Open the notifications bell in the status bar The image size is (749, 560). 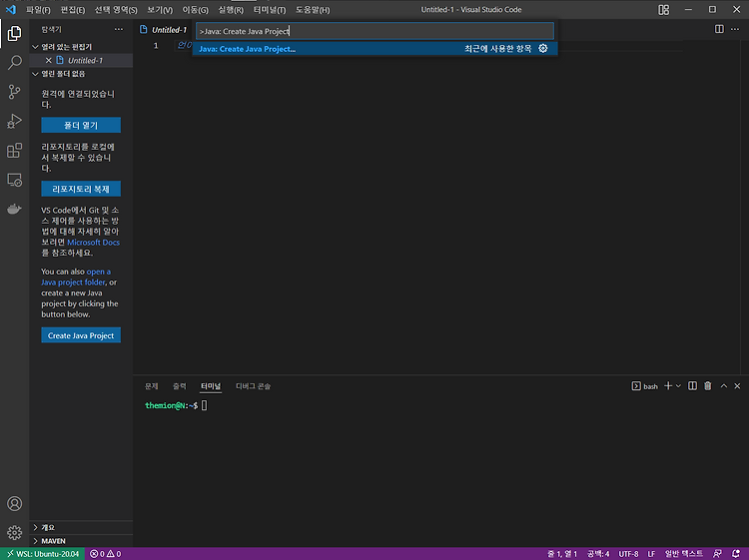(736, 554)
